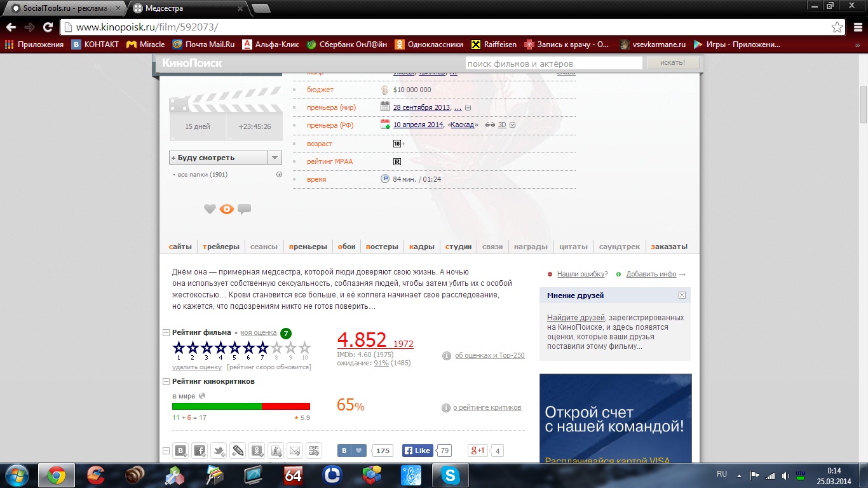Open the постеры tab
The height and width of the screenshot is (488, 868).
tap(382, 247)
